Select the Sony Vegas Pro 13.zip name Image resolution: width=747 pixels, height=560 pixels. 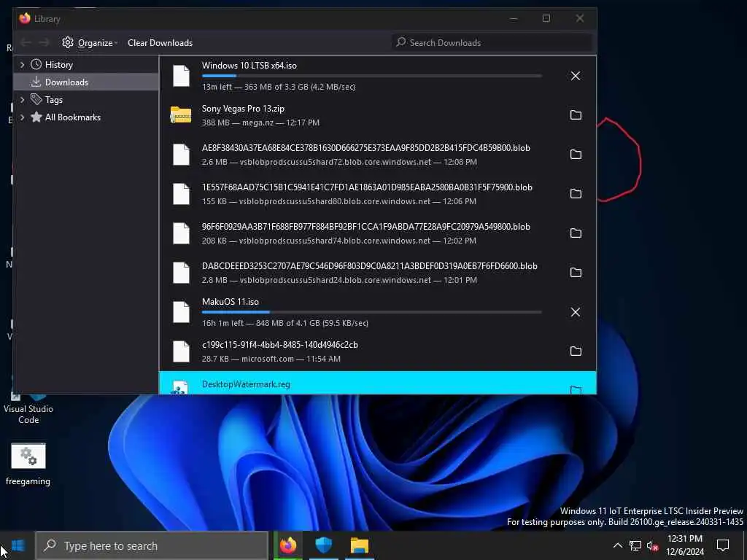pos(243,109)
